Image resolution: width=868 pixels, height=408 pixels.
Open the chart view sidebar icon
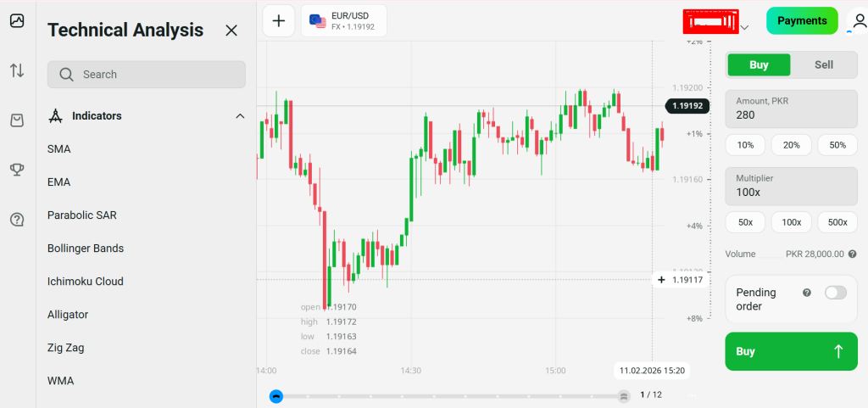[x=17, y=21]
